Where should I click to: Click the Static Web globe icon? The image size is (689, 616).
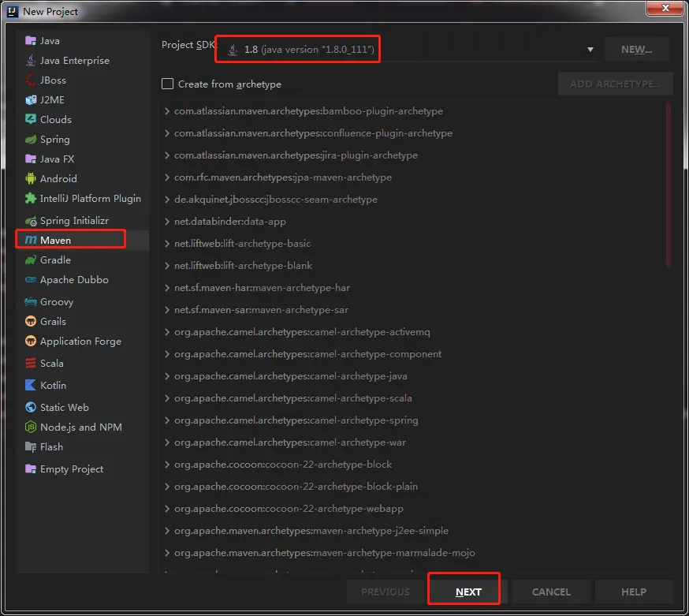click(30, 407)
